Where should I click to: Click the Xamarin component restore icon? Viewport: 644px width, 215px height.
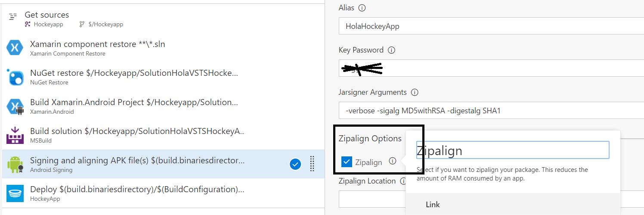coord(15,47)
